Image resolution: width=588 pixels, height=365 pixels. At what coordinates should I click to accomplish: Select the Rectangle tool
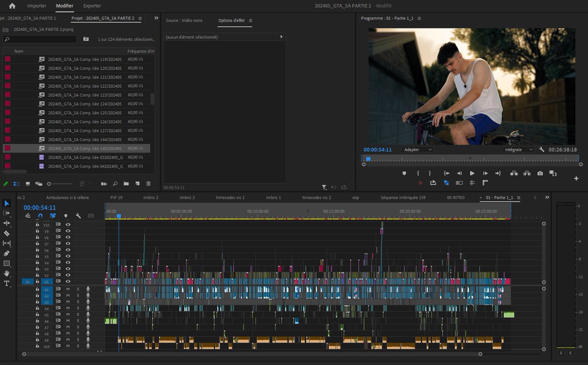tap(7, 263)
